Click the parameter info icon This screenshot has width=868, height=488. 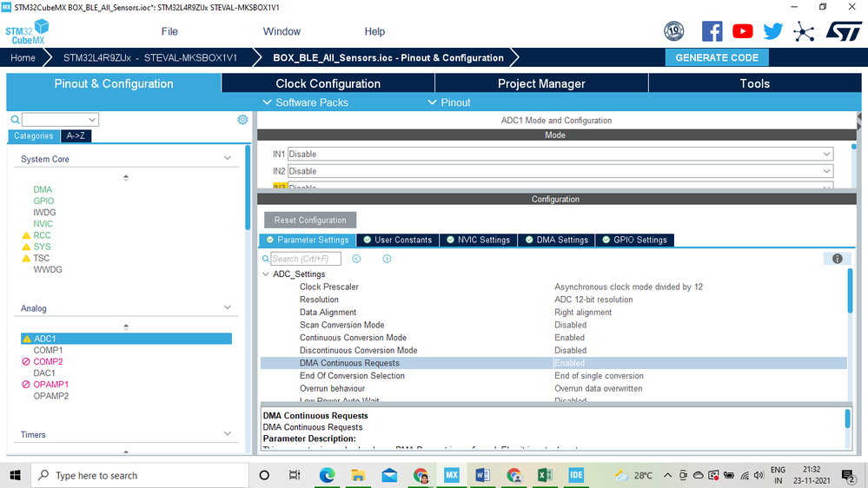837,259
